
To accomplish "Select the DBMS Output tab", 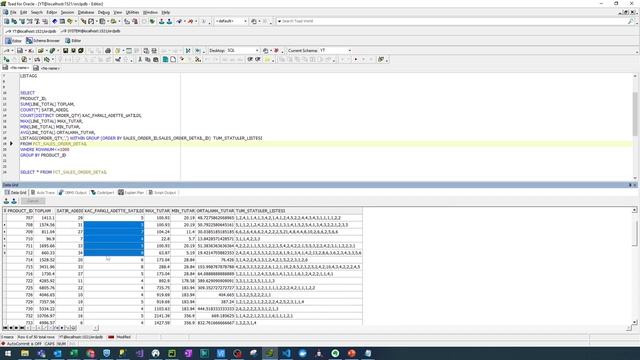I will tap(73, 192).
